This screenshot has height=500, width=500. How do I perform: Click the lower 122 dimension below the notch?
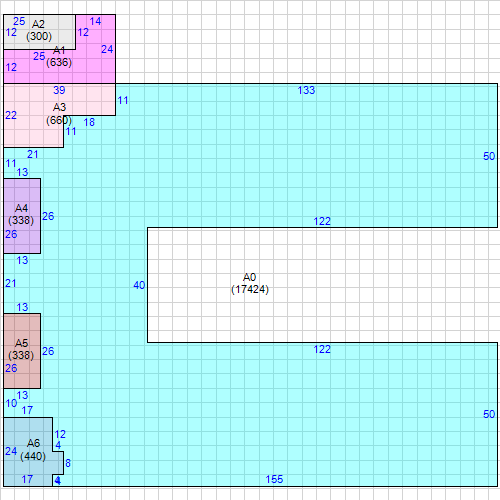pos(322,349)
